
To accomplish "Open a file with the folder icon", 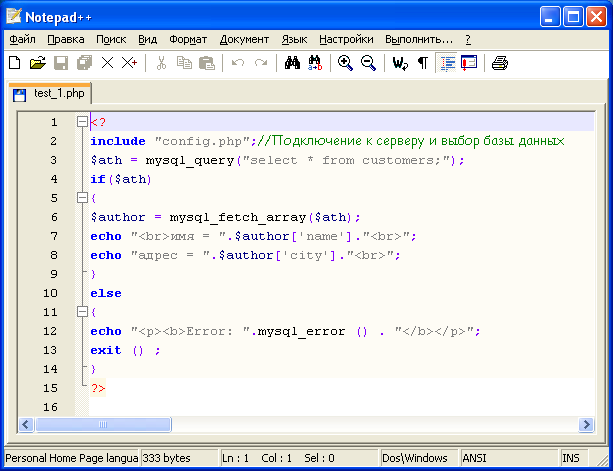I will pos(37,63).
